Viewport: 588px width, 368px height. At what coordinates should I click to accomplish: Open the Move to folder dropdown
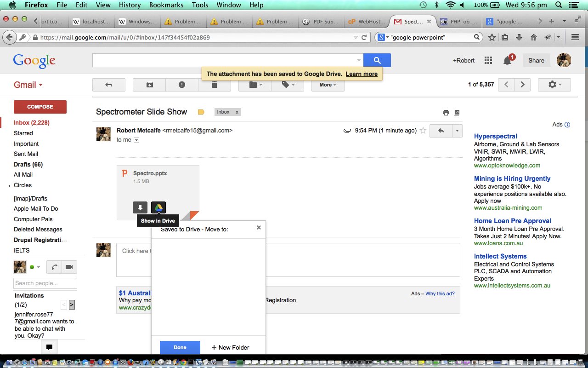tap(255, 85)
